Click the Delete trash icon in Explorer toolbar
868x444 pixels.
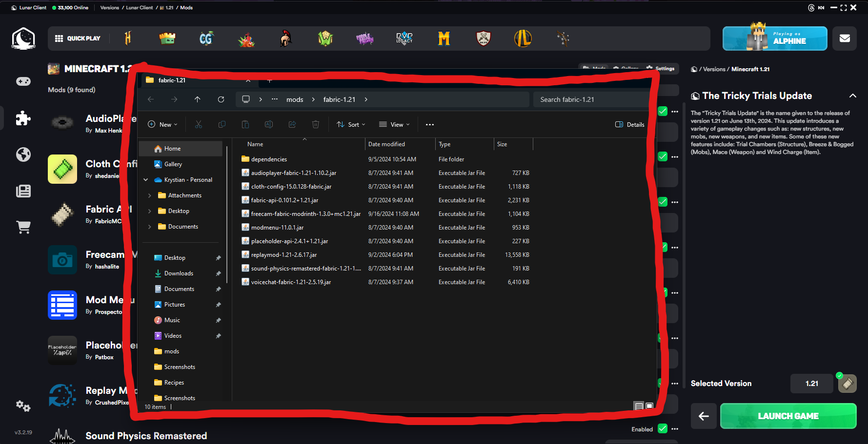coord(316,125)
